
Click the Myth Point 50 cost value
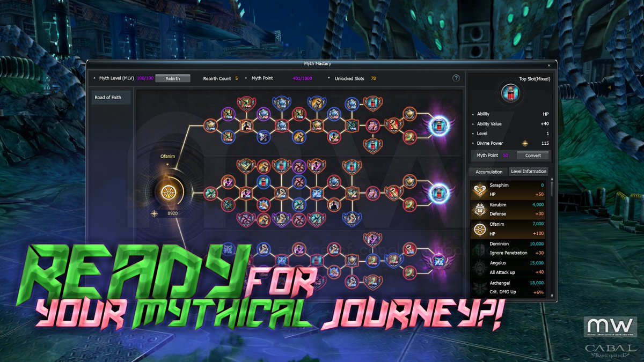[x=505, y=156]
